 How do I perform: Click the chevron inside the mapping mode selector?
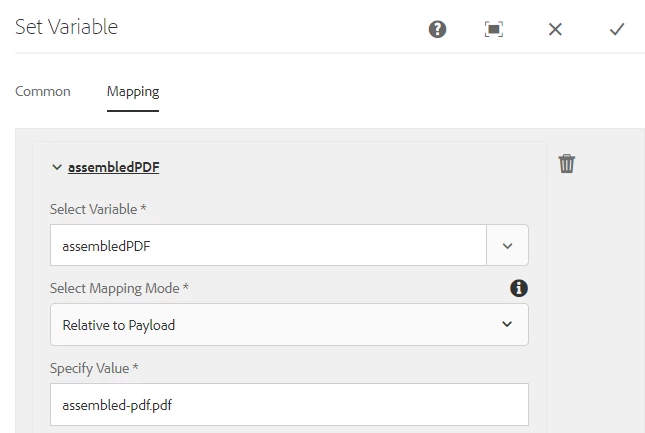[507, 324]
